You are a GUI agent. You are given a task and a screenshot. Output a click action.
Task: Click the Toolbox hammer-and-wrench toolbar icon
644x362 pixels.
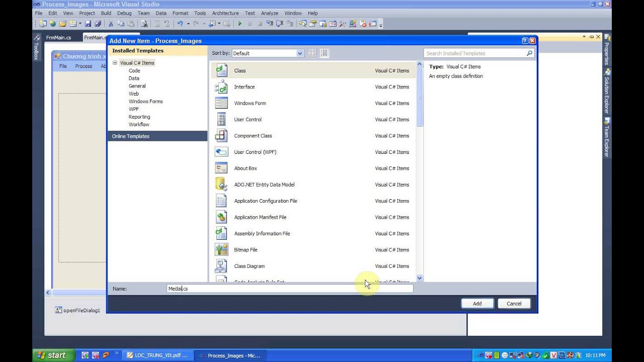coord(342,24)
